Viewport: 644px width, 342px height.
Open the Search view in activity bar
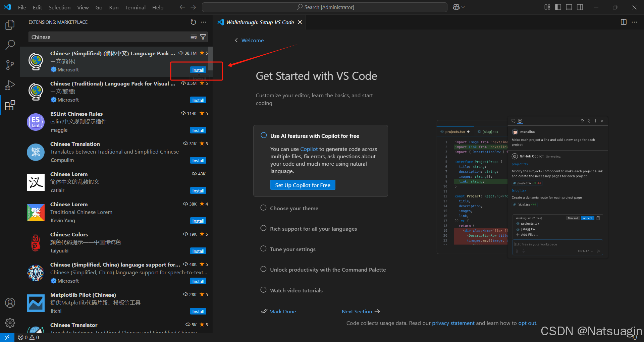pos(10,45)
